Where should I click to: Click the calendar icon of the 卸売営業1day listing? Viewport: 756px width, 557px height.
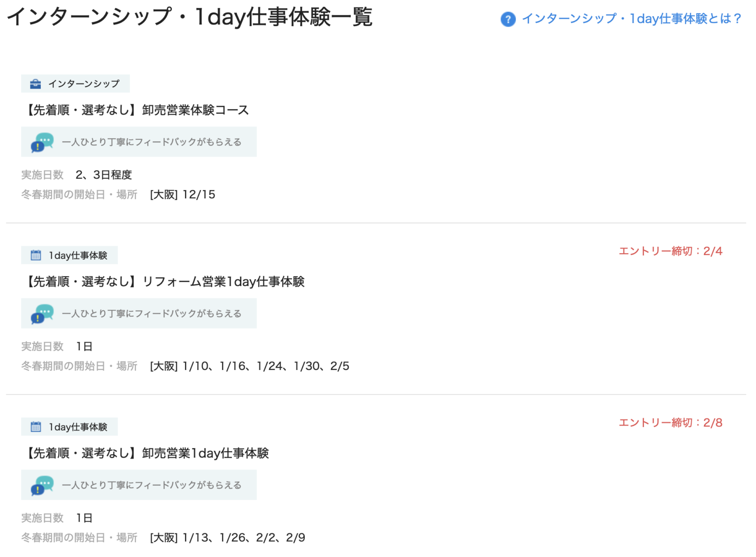pyautogui.click(x=36, y=426)
